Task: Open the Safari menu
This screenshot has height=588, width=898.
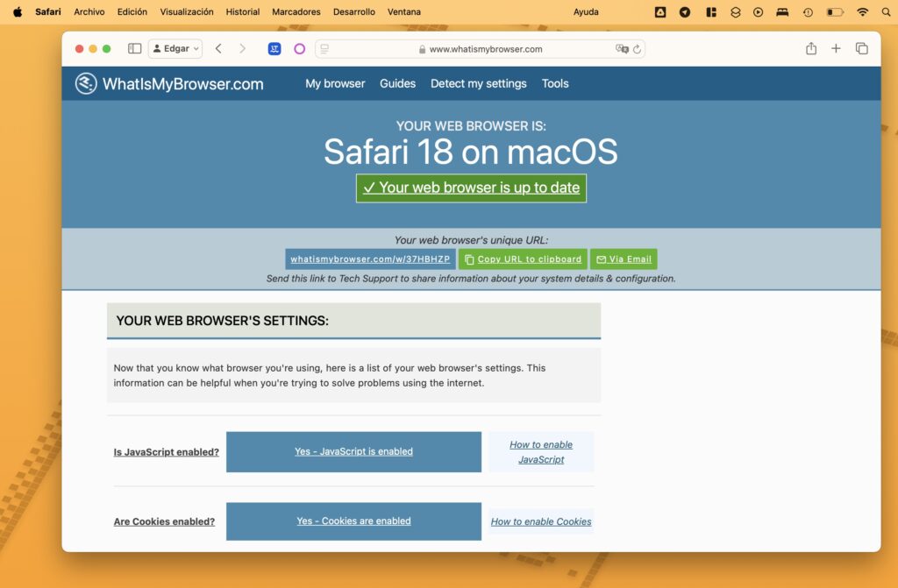Action: (x=48, y=12)
